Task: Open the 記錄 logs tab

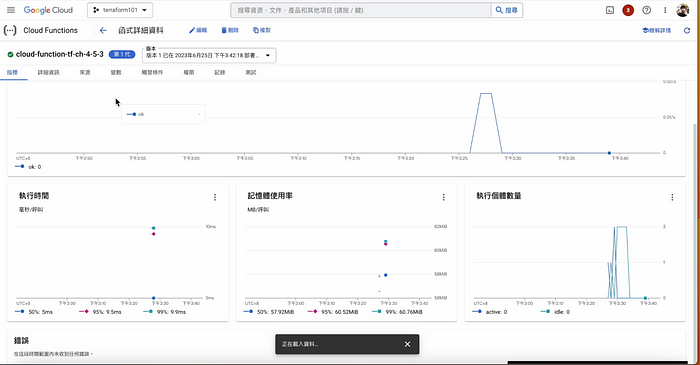Action: pyautogui.click(x=220, y=72)
